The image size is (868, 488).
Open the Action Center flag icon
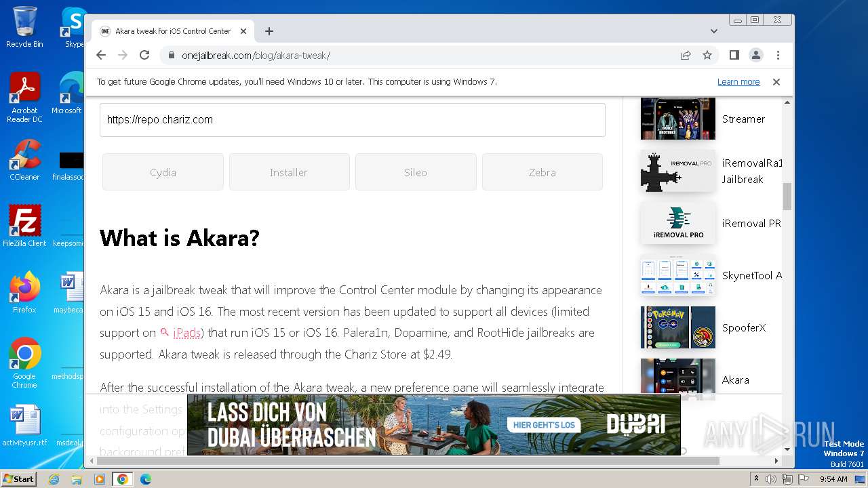(804, 479)
